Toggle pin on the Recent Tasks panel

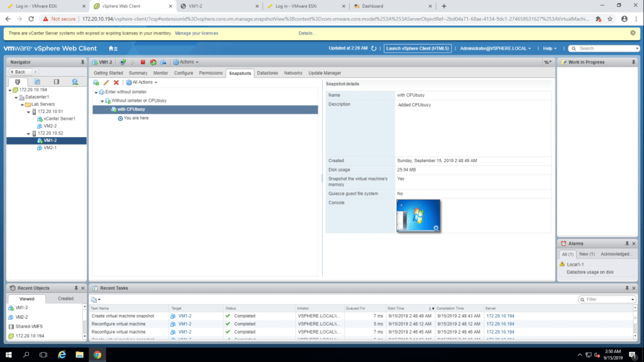tap(626, 288)
